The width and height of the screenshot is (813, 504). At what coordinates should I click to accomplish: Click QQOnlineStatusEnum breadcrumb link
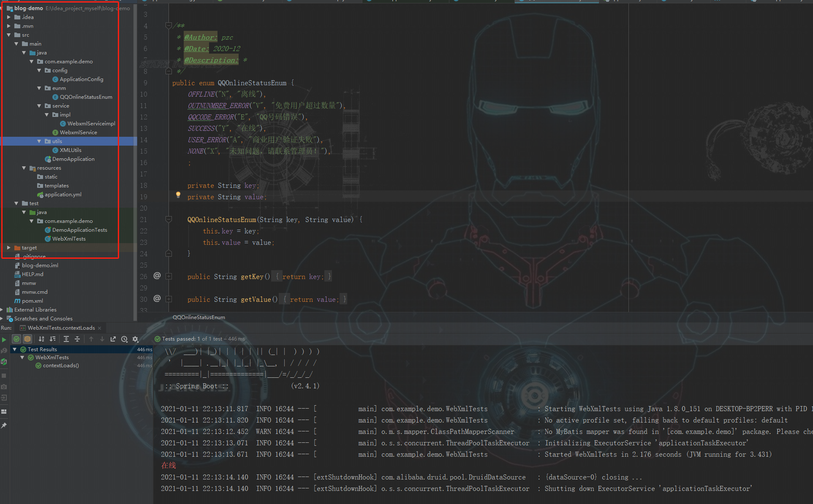[x=199, y=317]
